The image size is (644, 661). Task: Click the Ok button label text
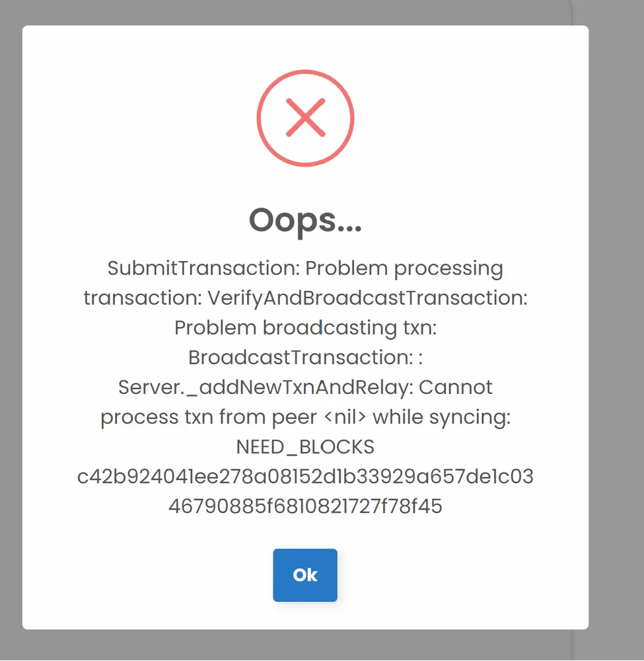tap(305, 576)
